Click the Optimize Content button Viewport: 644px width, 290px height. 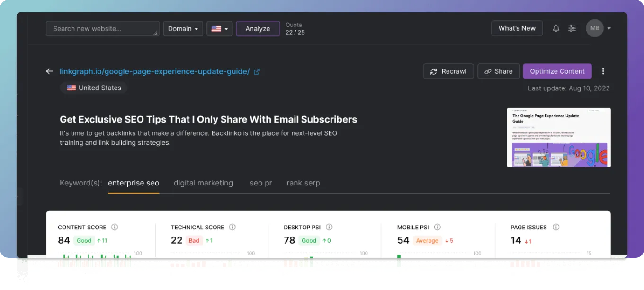[557, 71]
